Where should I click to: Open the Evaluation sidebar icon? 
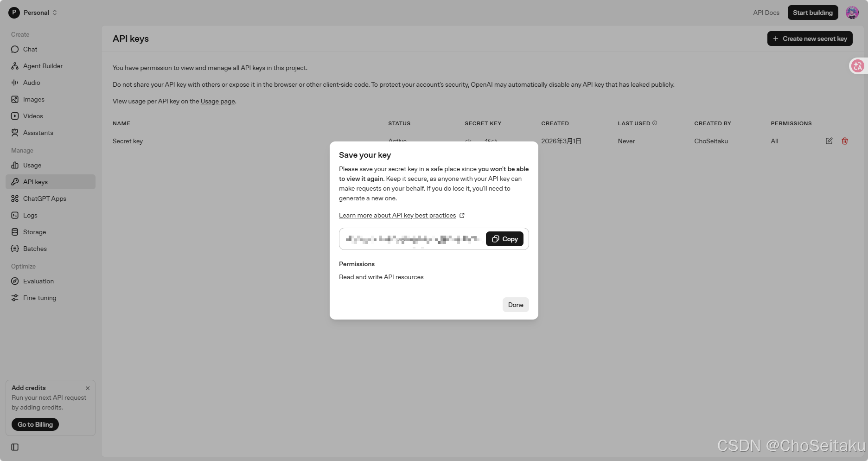(15, 281)
